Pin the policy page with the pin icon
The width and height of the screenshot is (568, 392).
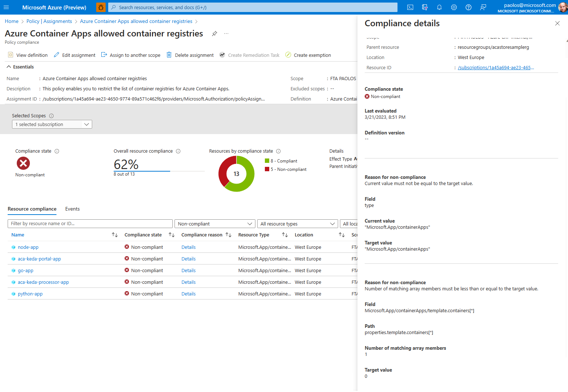215,34
